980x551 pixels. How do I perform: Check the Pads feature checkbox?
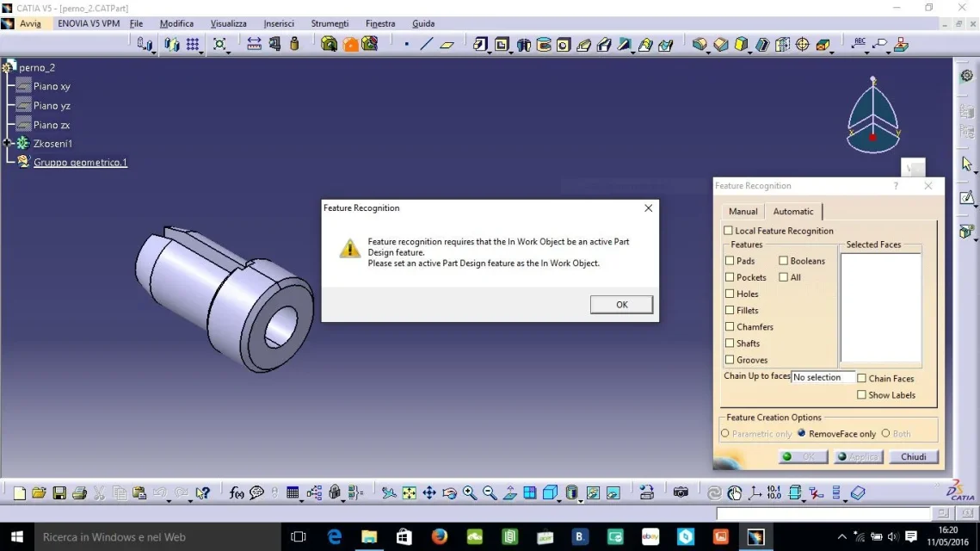point(730,261)
